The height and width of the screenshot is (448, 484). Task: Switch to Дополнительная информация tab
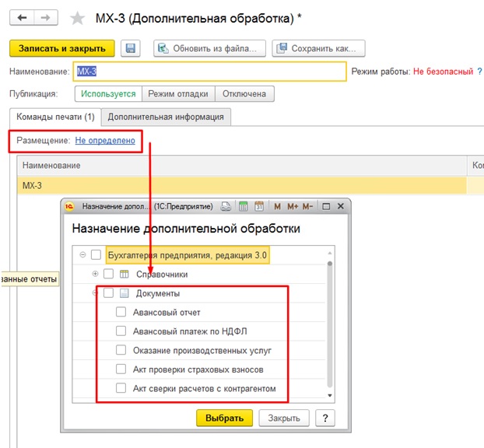[x=166, y=117]
